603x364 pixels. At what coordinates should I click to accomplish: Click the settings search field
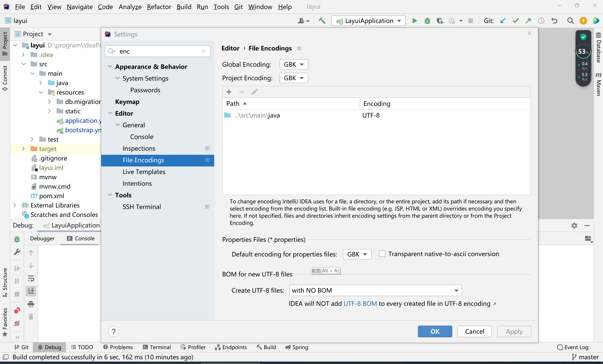tap(158, 51)
